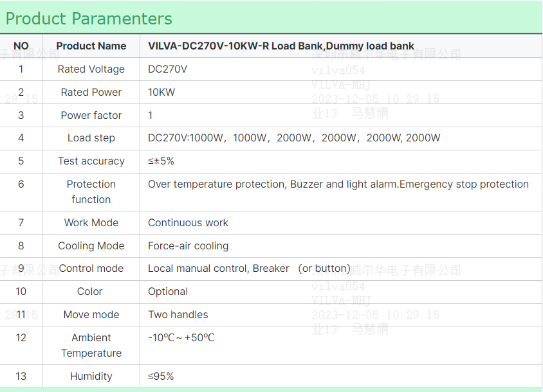543x392 pixels.
Task: Click the 10KW value
Action: 161,93
